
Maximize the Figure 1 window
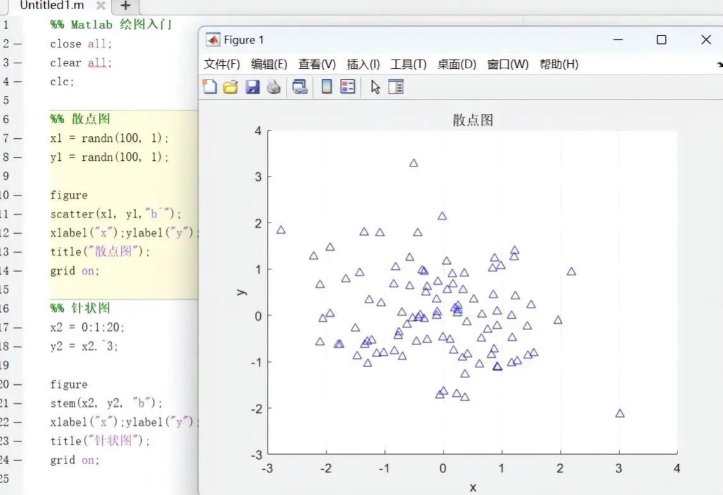[661, 40]
